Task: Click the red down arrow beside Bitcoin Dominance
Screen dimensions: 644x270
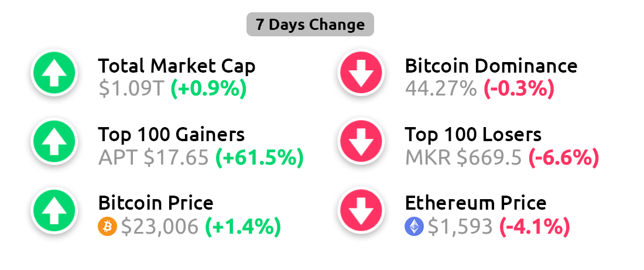Action: (x=361, y=72)
